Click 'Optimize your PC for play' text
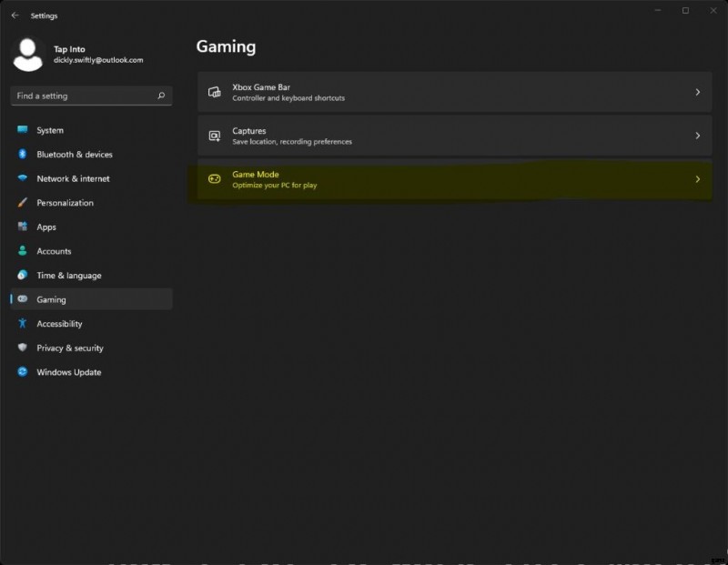 (275, 186)
